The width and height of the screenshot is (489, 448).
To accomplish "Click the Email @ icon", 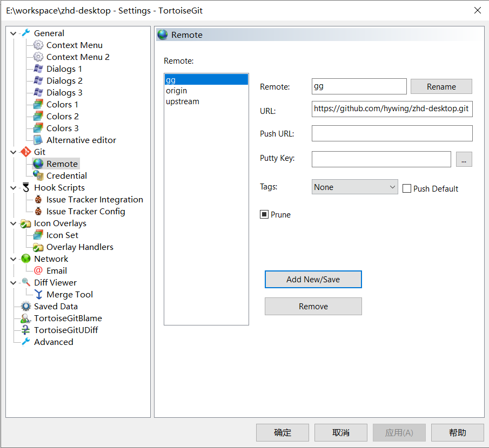I will pyautogui.click(x=38, y=270).
